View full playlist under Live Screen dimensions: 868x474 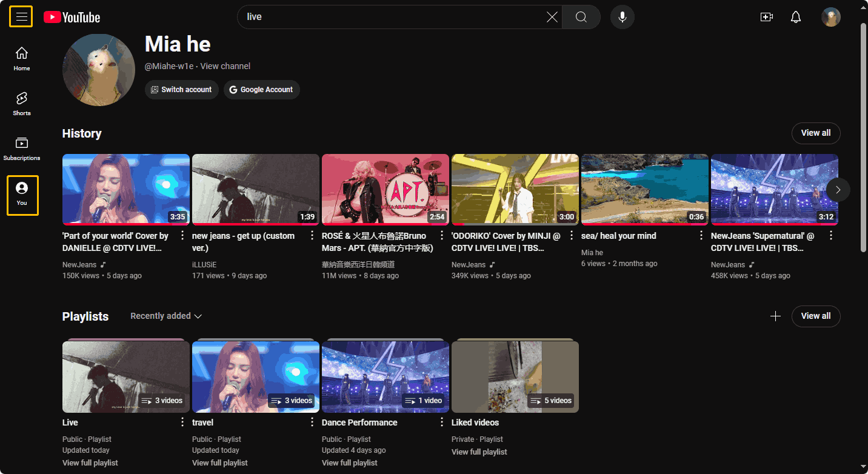(90, 463)
